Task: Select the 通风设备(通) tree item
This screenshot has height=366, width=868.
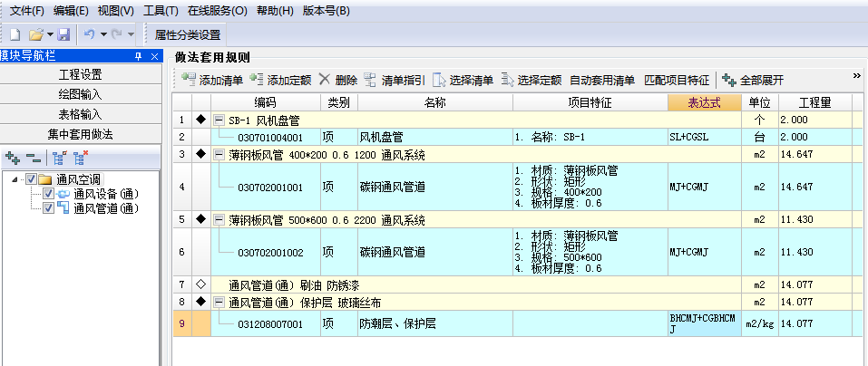Action: (106, 194)
